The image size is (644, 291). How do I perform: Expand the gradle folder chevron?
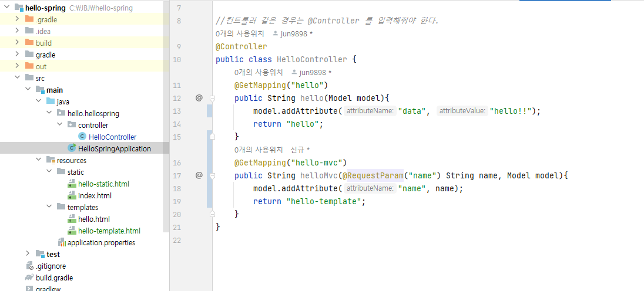pos(17,55)
